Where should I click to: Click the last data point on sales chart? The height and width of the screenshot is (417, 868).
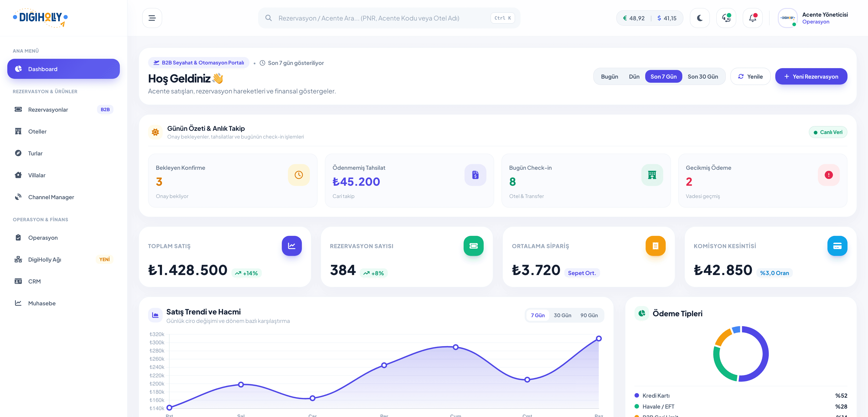pos(599,338)
